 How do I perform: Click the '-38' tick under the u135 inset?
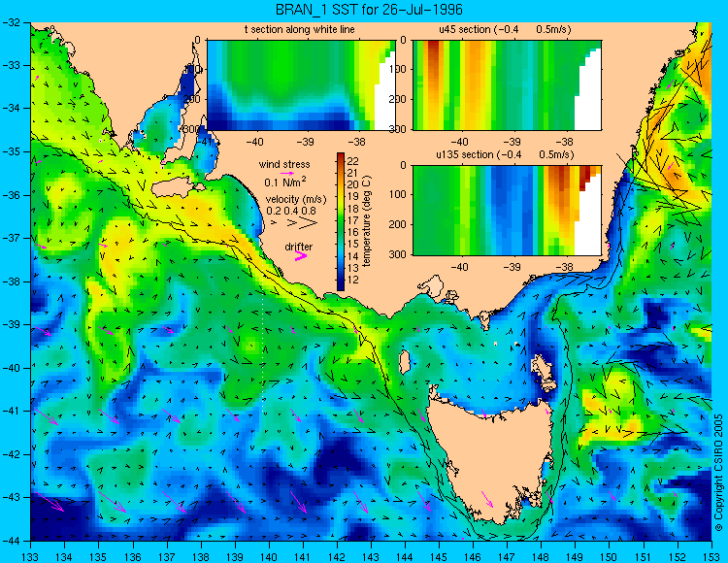[564, 267]
